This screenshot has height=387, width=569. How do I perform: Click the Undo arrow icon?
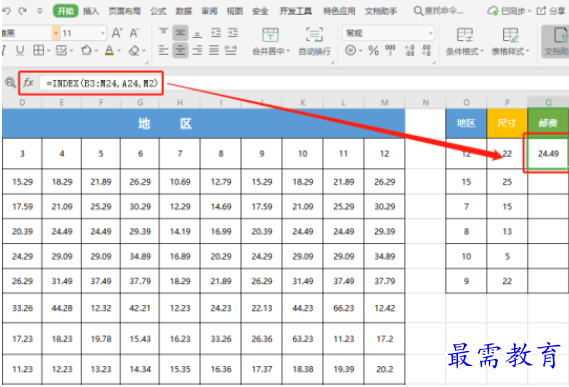click(6, 11)
